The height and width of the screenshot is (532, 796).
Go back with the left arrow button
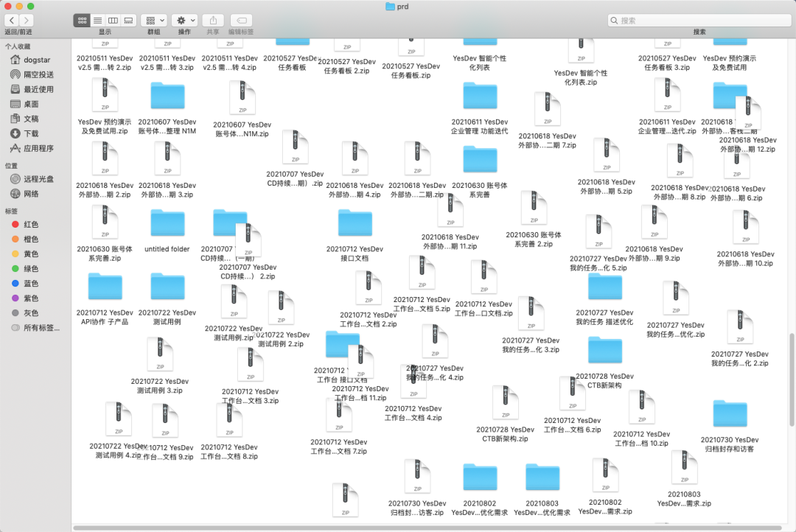(12, 21)
